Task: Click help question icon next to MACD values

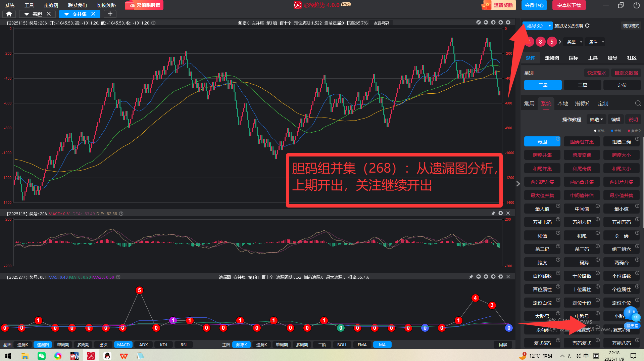Action: tap(121, 214)
